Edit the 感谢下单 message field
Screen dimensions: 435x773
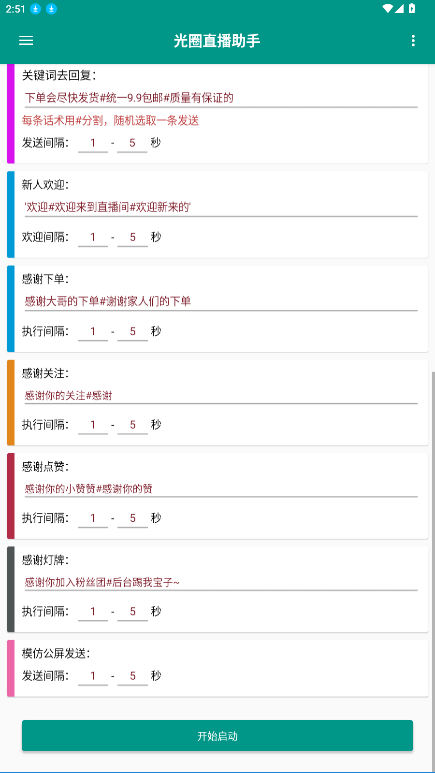(221, 301)
